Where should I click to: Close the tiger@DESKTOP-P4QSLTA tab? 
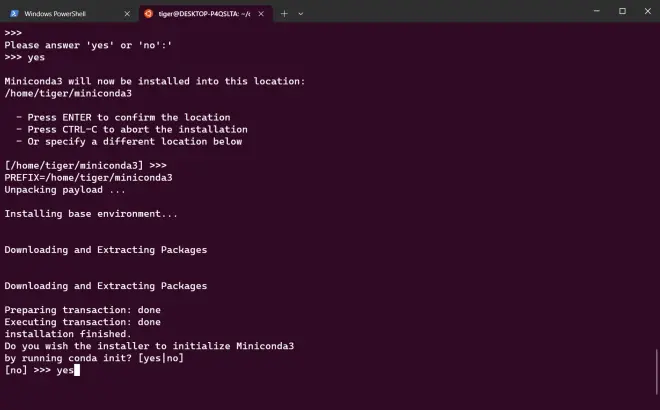[261, 14]
